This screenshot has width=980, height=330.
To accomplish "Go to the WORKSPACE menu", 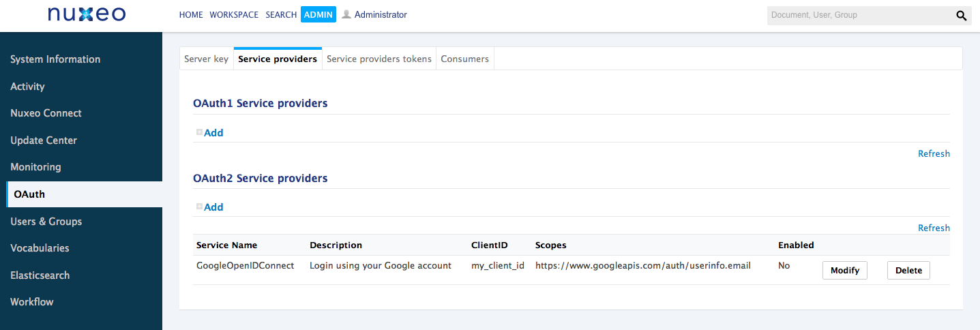I will [x=234, y=15].
